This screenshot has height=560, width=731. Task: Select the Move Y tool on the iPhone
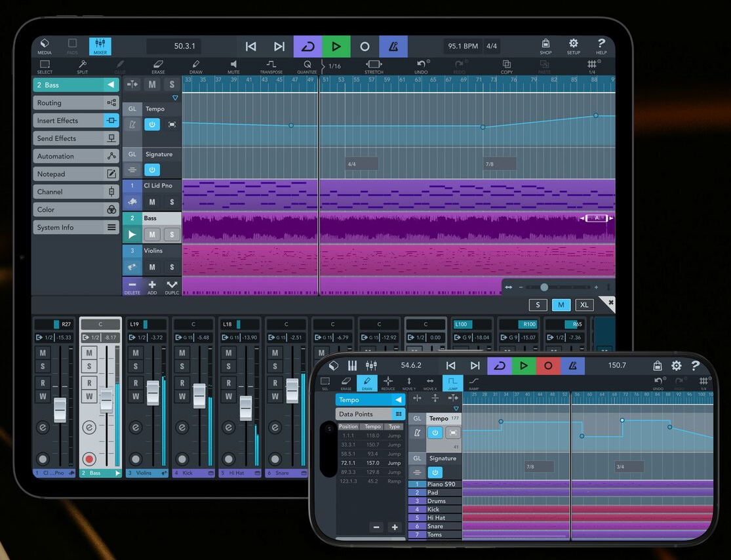click(409, 384)
